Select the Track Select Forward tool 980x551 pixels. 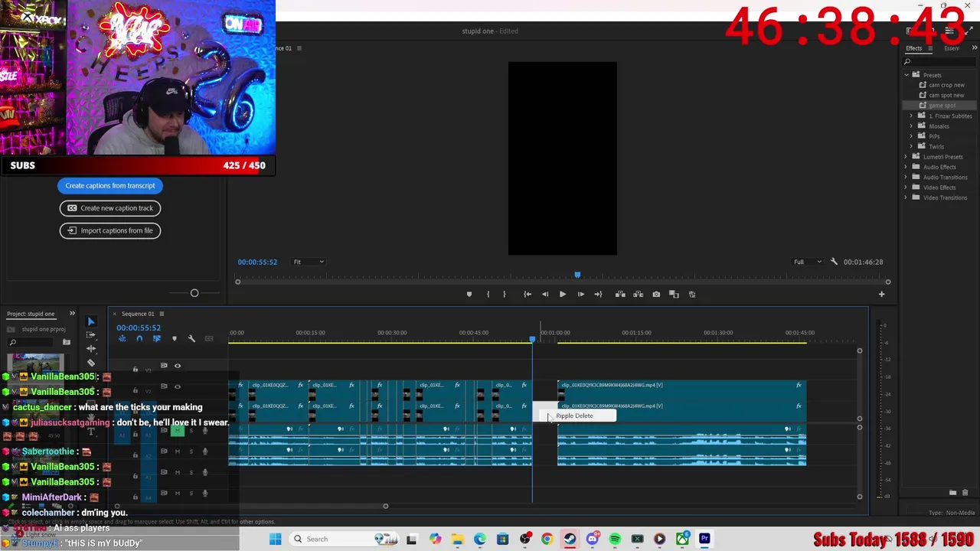[91, 335]
